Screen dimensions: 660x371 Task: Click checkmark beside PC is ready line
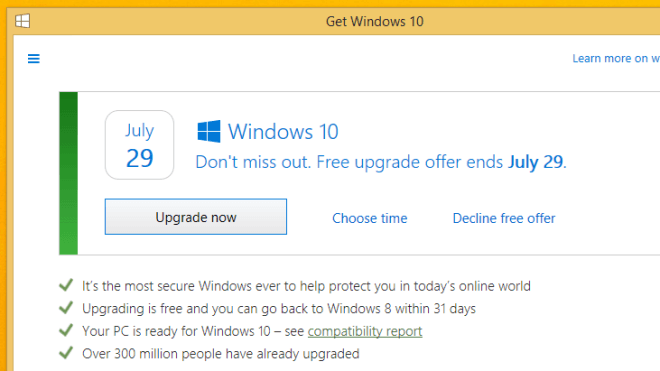pos(66,330)
